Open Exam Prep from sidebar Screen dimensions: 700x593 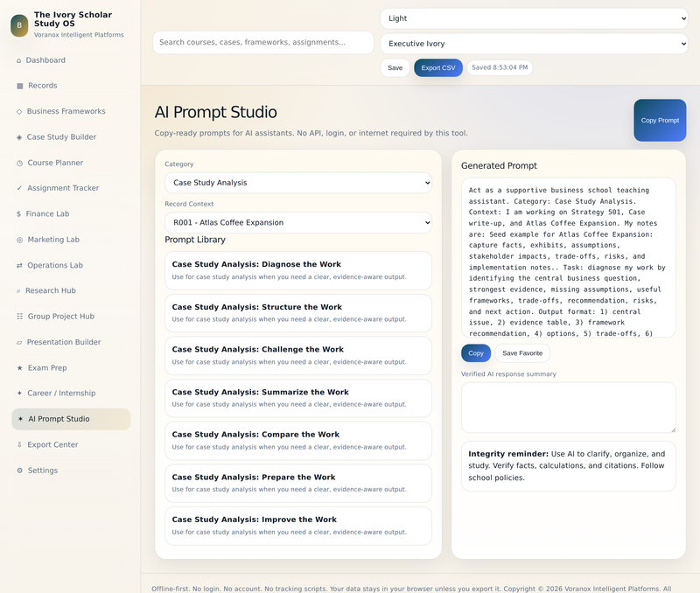[x=71, y=367]
